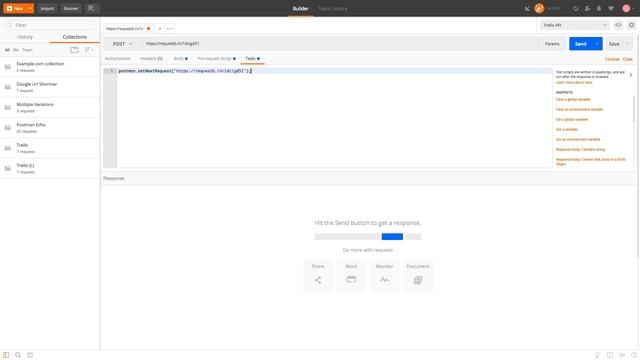Open manage environments gear icon
640x360 pixels.
[631, 25]
